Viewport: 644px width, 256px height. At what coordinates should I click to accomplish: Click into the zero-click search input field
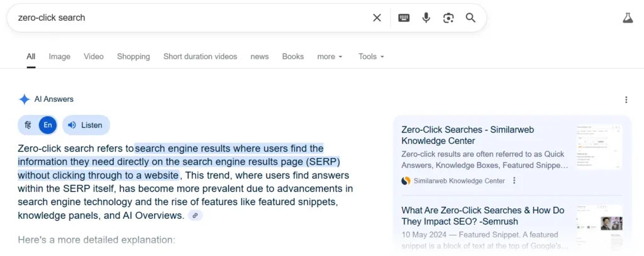tap(189, 18)
